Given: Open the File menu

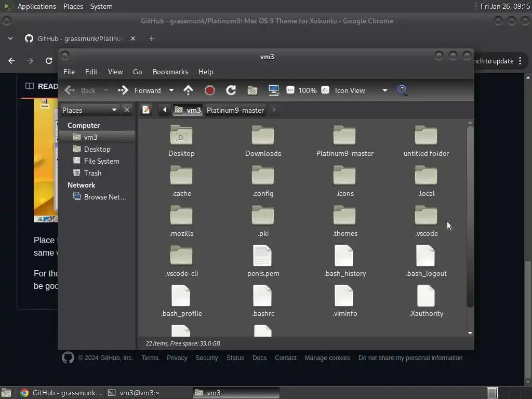Looking at the screenshot, I should (69, 72).
